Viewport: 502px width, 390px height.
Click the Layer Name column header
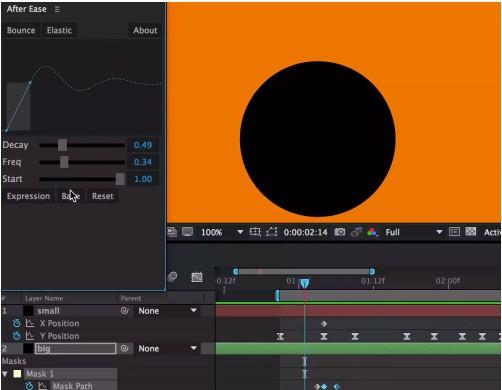44,298
